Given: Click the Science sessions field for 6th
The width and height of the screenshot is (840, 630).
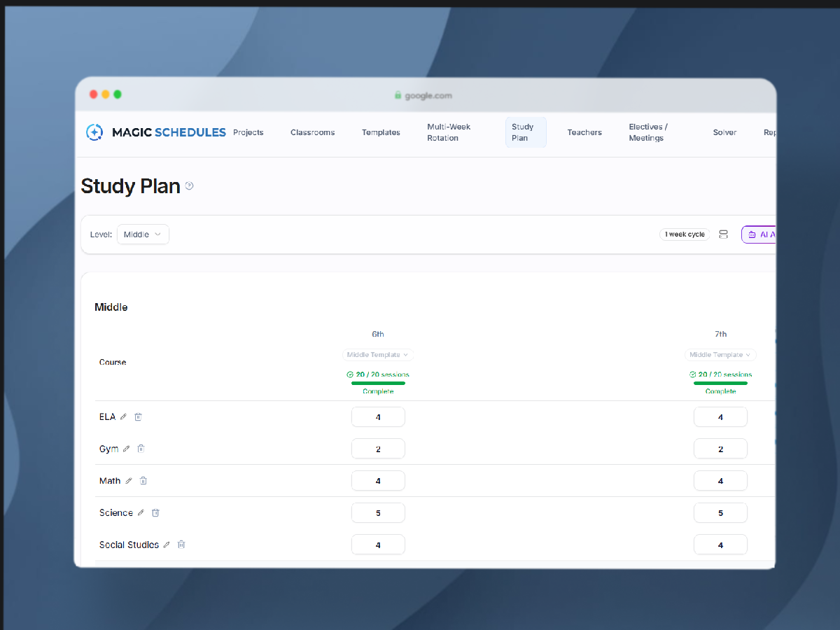Looking at the screenshot, I should (378, 512).
